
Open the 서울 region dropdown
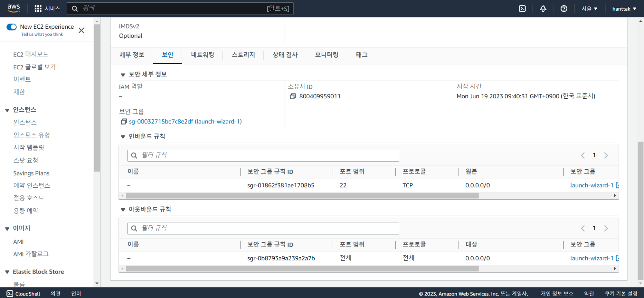[x=589, y=9]
